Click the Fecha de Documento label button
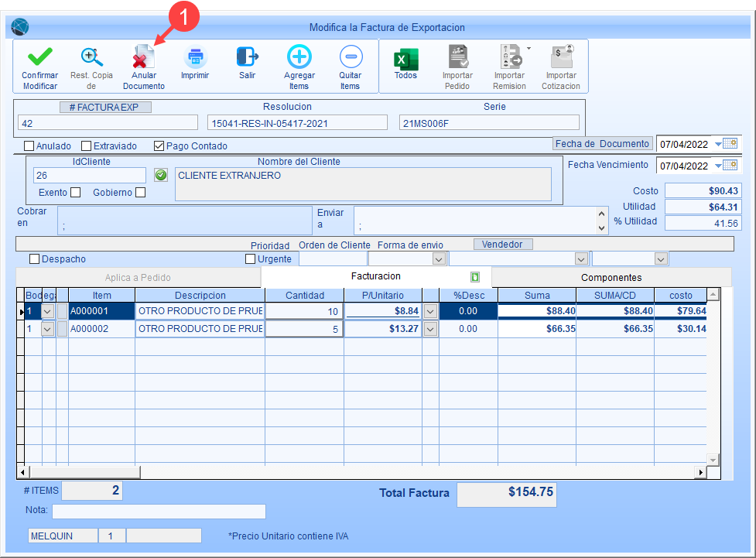 pos(603,144)
